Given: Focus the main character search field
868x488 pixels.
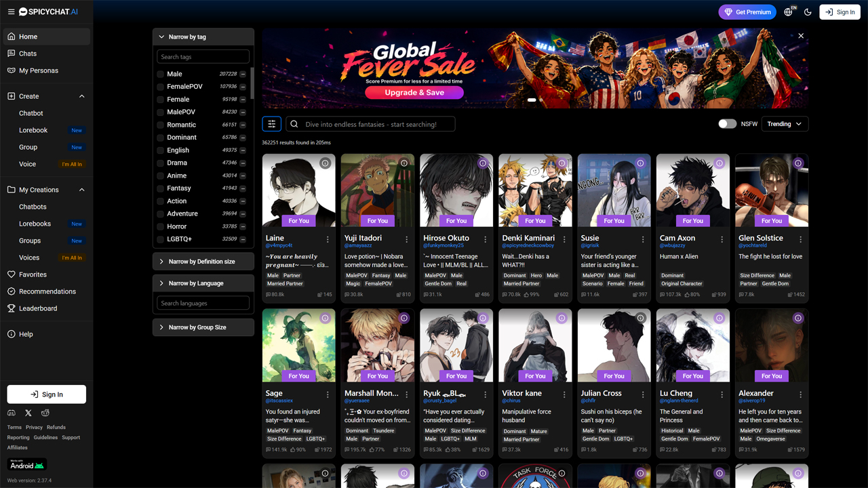Looking at the screenshot, I should click(x=370, y=124).
